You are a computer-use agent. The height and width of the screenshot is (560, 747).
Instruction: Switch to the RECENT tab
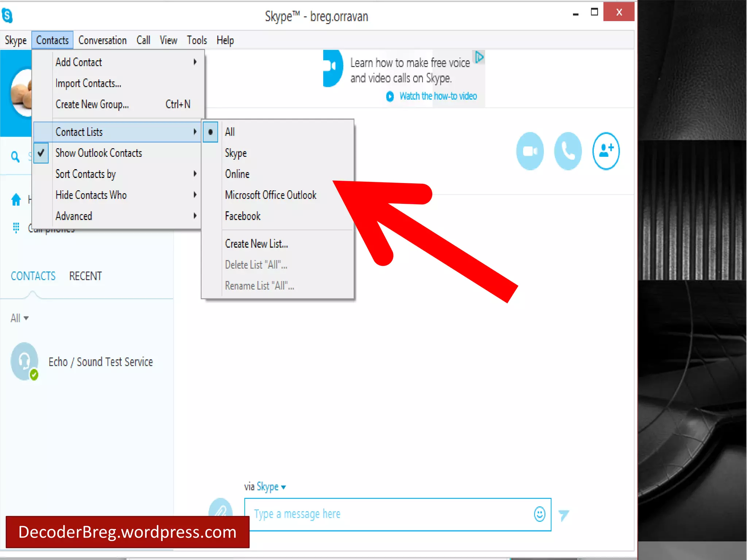[85, 276]
